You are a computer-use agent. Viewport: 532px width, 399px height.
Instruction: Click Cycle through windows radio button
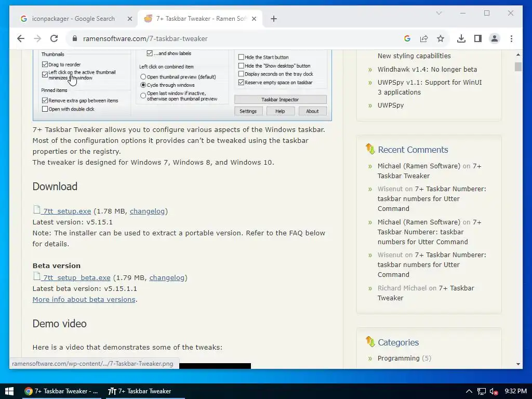pos(143,85)
